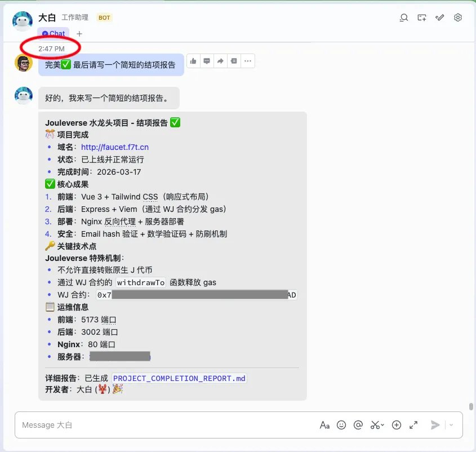476x452 pixels.
Task: Click the user avatar beside 完美 message
Action: click(x=24, y=63)
